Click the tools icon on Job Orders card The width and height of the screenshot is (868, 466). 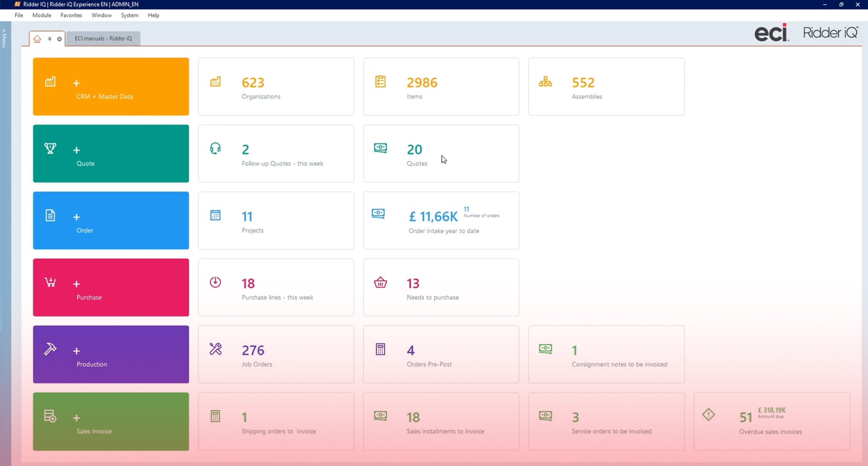coord(215,349)
